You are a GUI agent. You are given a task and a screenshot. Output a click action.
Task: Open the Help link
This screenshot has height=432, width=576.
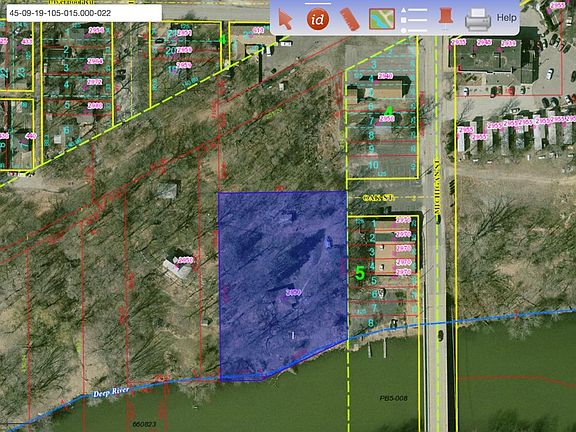pos(507,17)
